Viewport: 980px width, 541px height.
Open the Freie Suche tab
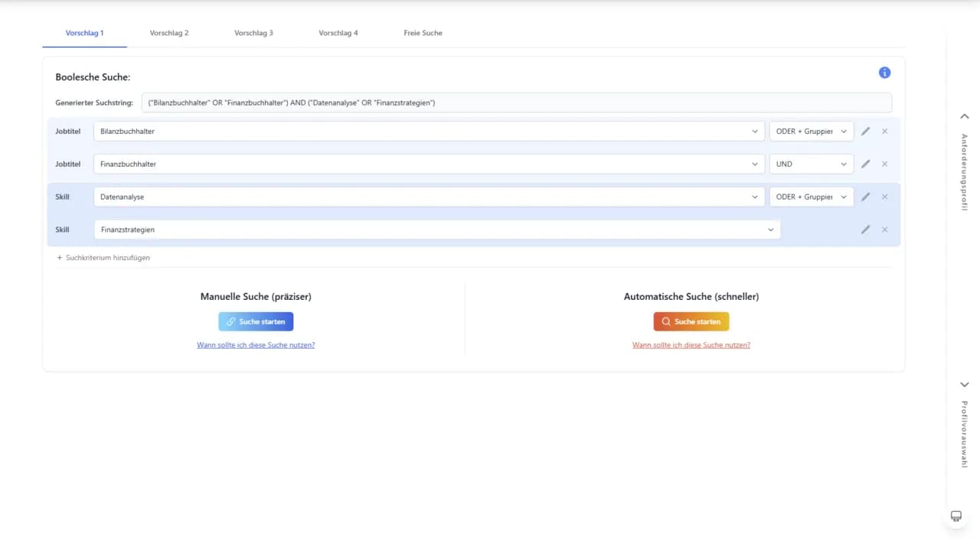(x=423, y=33)
